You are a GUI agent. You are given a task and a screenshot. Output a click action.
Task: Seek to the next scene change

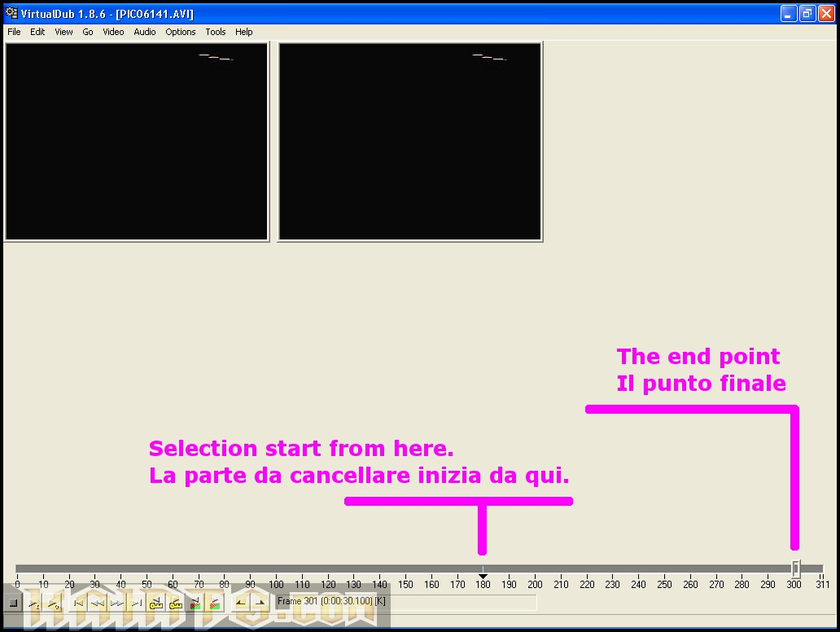pos(215,603)
